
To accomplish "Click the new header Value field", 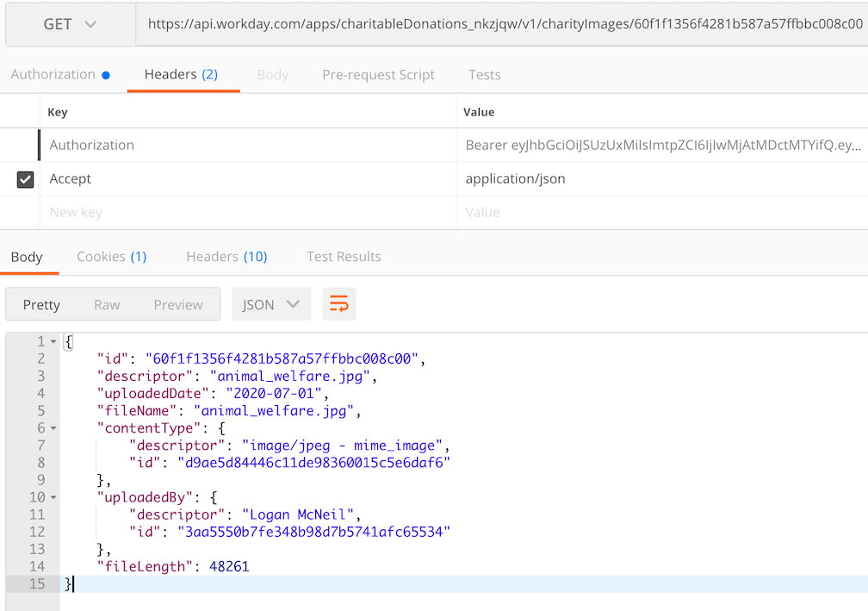I will [x=663, y=212].
